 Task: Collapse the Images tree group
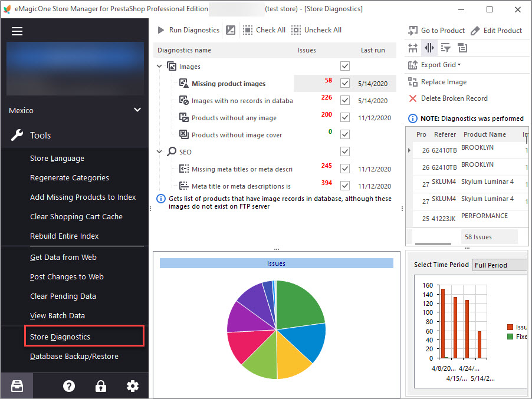pyautogui.click(x=159, y=66)
